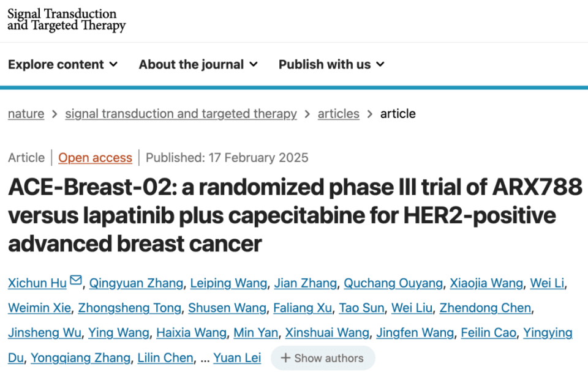Image resolution: width=588 pixels, height=375 pixels.
Task: Open author Xichun Hu's details
Action: pos(37,283)
